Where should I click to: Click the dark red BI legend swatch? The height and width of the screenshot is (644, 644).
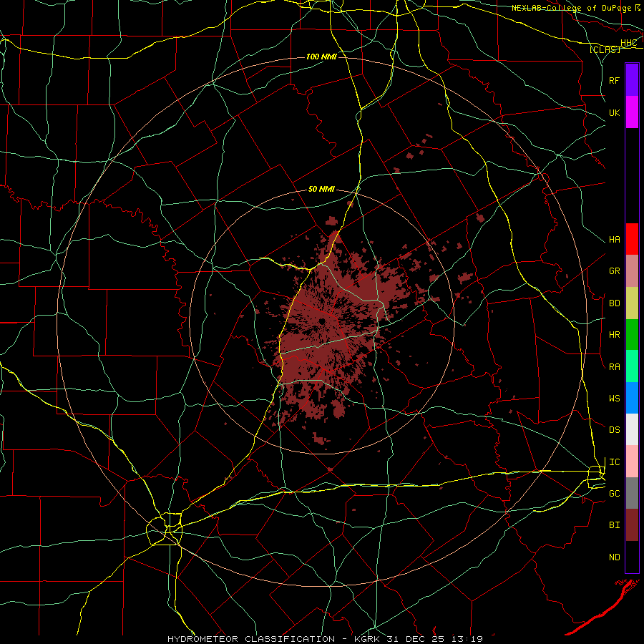(x=632, y=525)
